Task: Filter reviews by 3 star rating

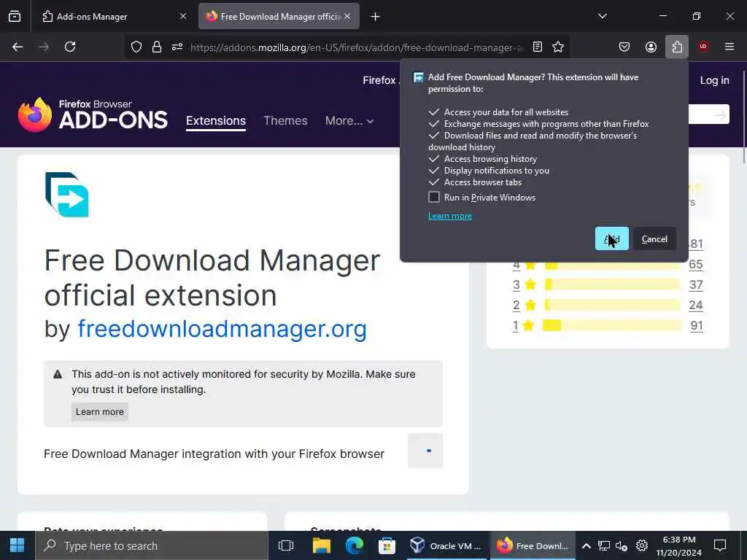Action: pos(516,285)
